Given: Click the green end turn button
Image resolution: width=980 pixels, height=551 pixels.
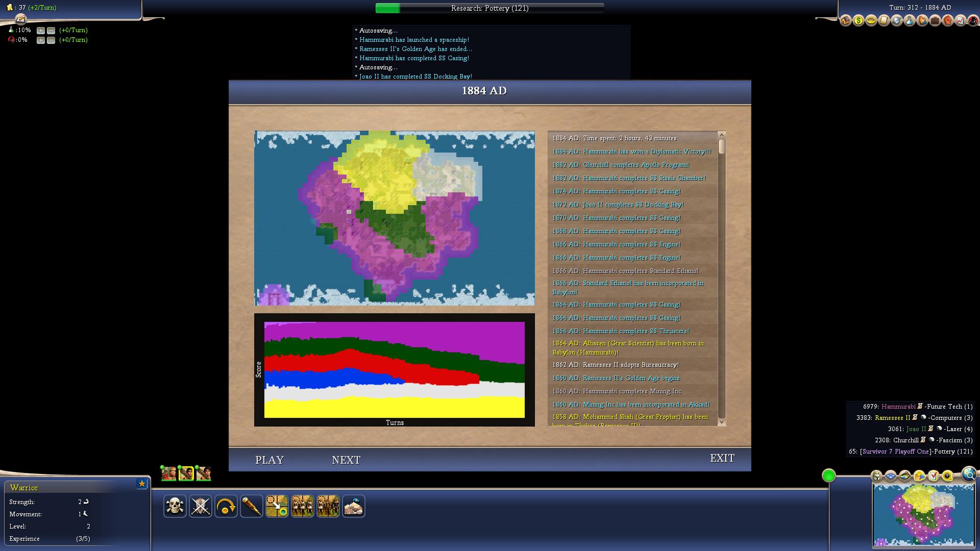Looking at the screenshot, I should coord(829,475).
